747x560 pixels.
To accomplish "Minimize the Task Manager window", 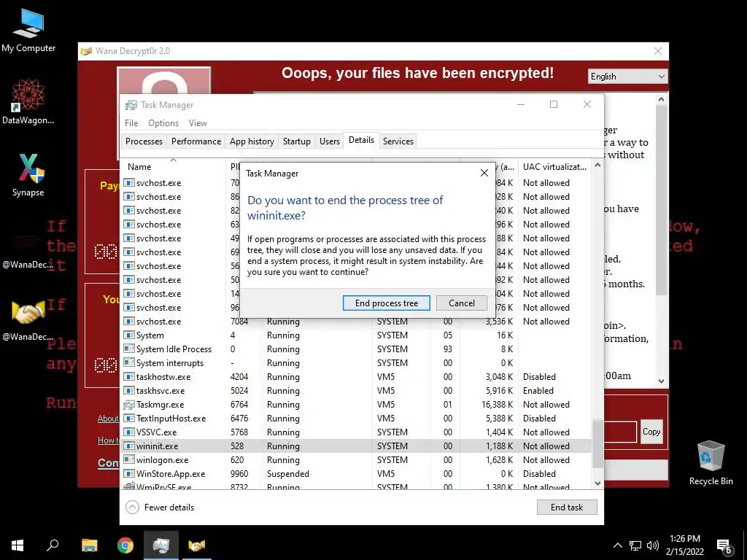I will coord(521,105).
